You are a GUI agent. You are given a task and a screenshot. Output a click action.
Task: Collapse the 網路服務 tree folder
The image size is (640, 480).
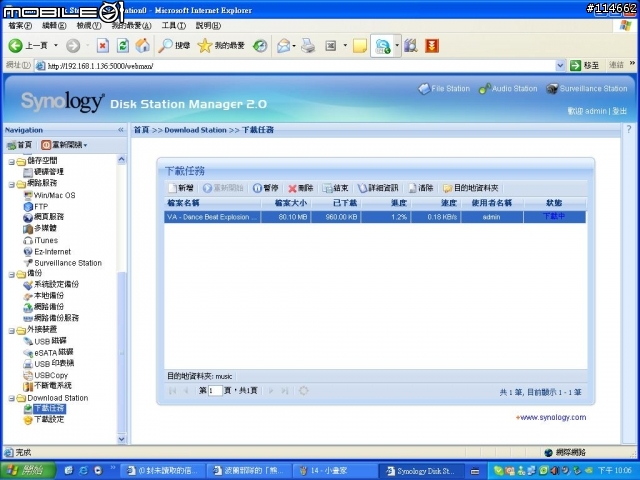12,184
